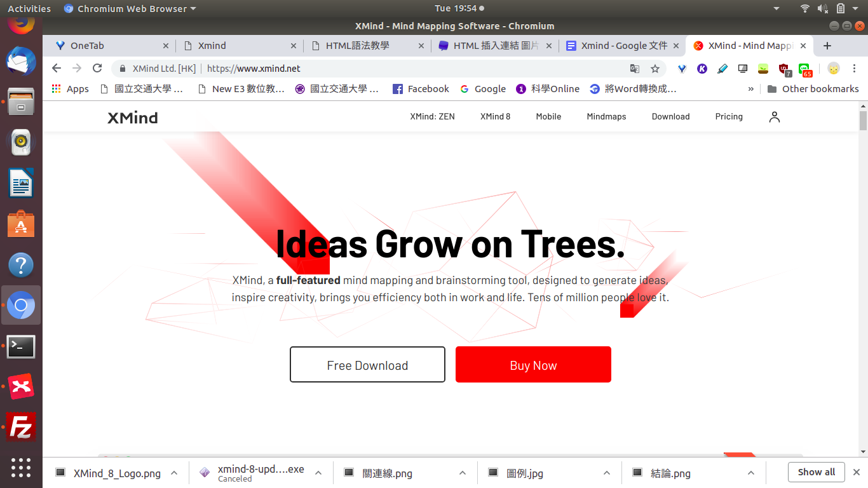Viewport: 868px width, 488px height.
Task: Open the Files manager in the dock
Action: (x=21, y=102)
